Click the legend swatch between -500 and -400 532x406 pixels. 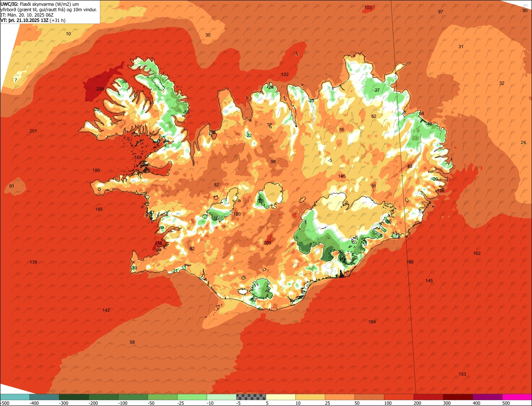tap(15, 397)
